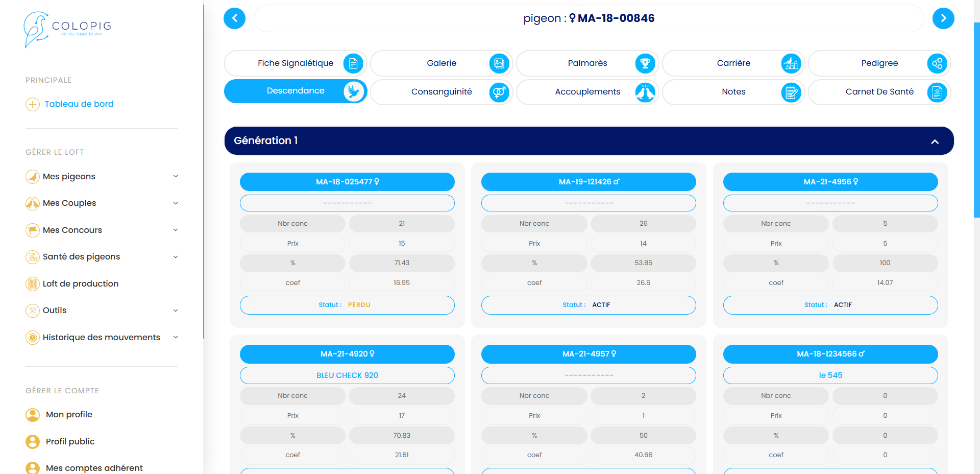This screenshot has width=980, height=474.
Task: Click the Loft de production icon
Action: pyautogui.click(x=33, y=283)
